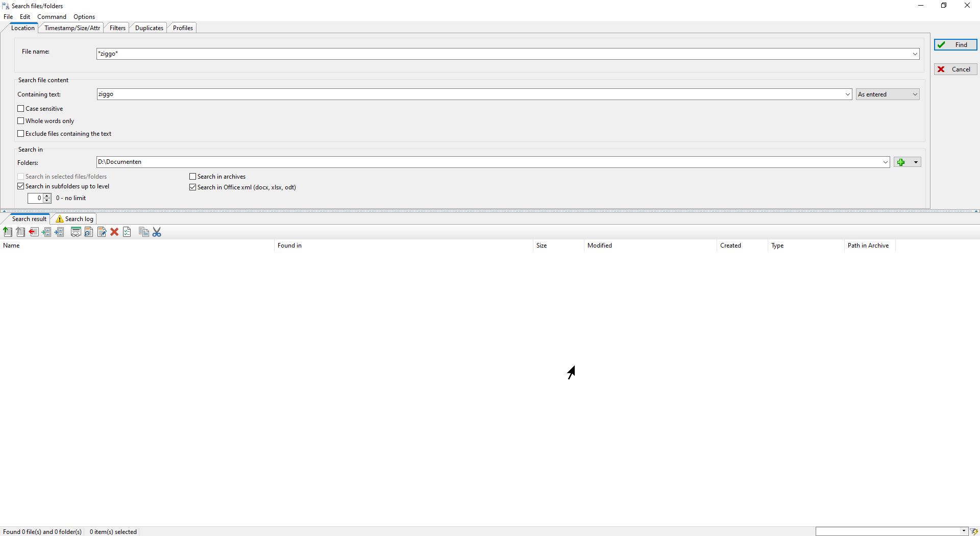
Task: Click the document magnifier toolbar icon
Action: 89,232
